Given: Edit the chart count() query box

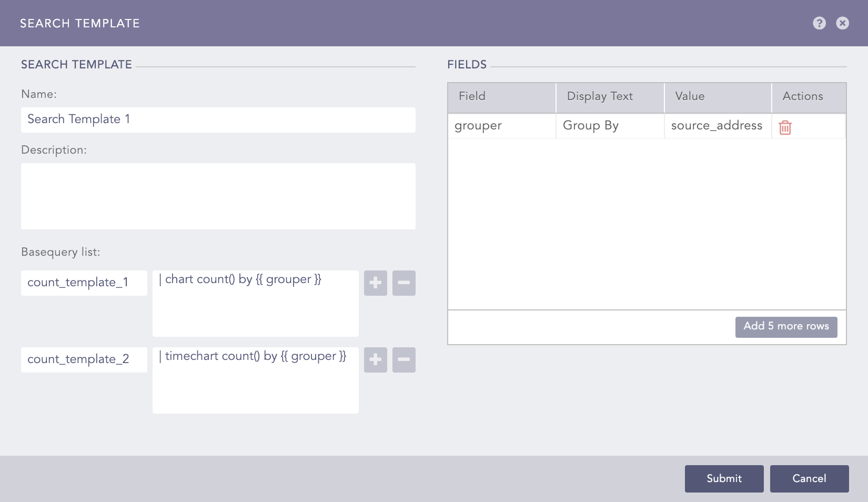Looking at the screenshot, I should pyautogui.click(x=255, y=303).
